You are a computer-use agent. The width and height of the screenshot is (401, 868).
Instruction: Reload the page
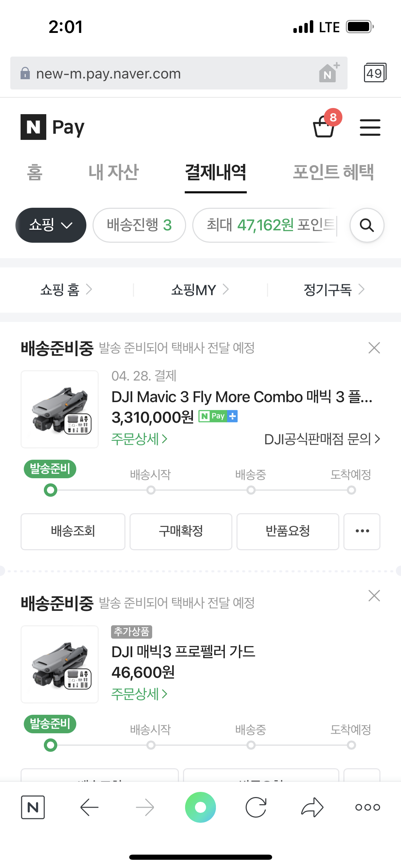pyautogui.click(x=256, y=807)
